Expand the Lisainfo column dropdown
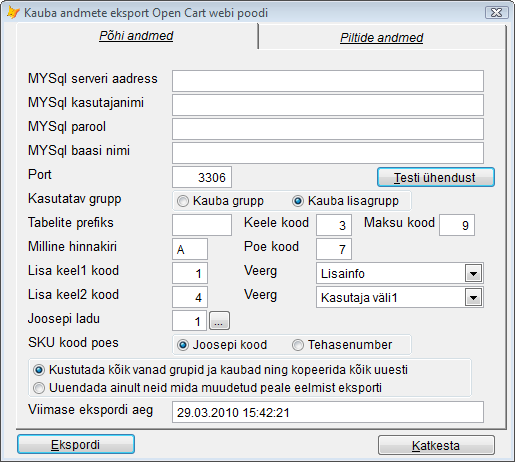The width and height of the screenshot is (515, 462). pos(473,274)
